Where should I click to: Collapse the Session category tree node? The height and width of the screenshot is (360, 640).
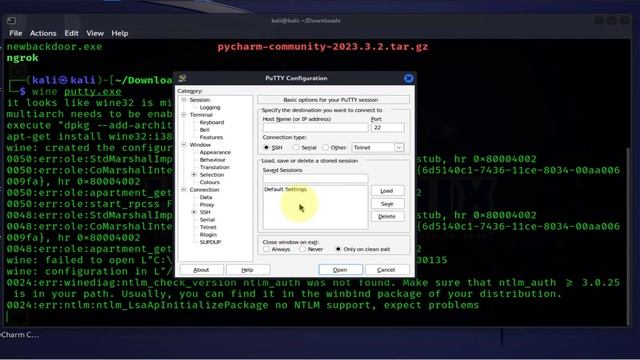[184, 100]
